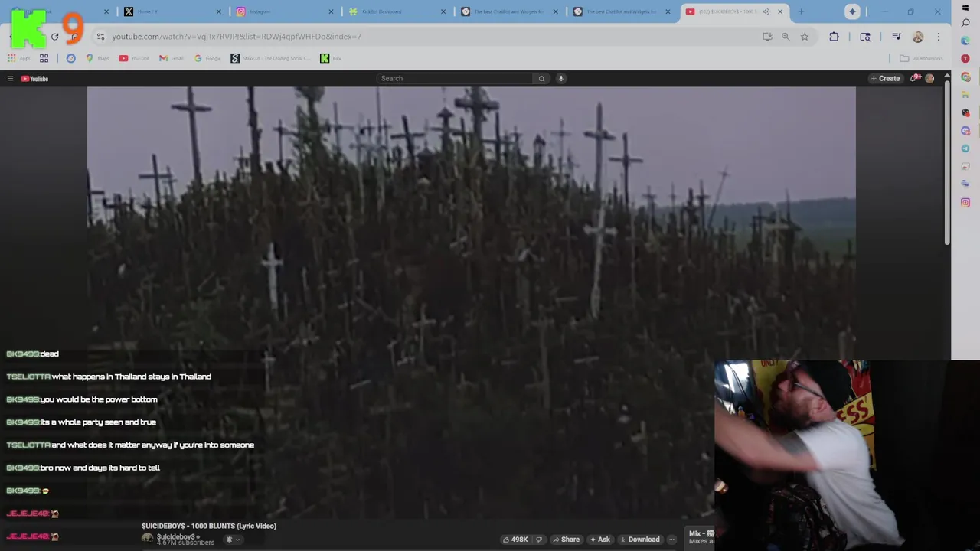Open the Stake.us bookmark
Viewport: 980px width, 551px height.
click(271, 58)
